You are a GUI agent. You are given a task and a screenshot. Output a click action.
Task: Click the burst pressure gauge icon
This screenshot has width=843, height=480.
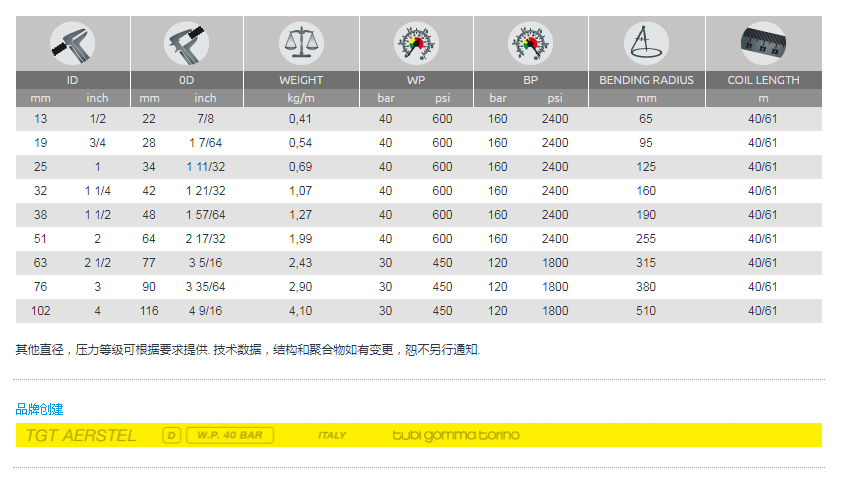pos(529,43)
